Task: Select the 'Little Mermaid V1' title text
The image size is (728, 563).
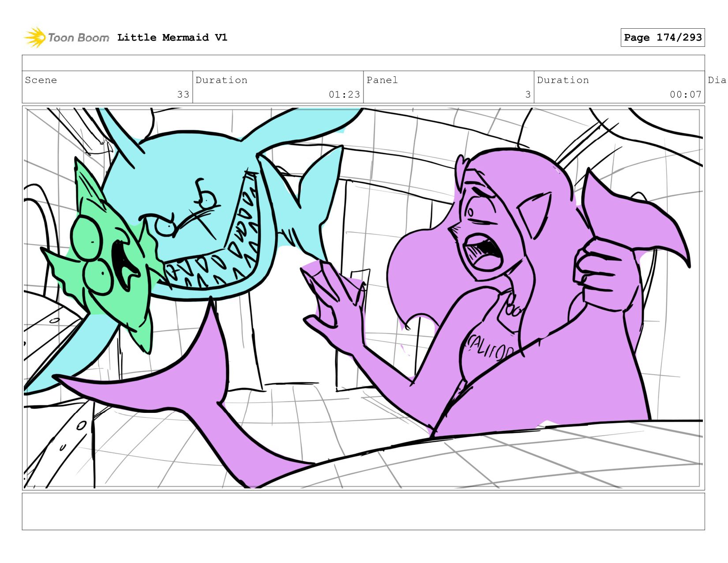Action: (x=172, y=38)
